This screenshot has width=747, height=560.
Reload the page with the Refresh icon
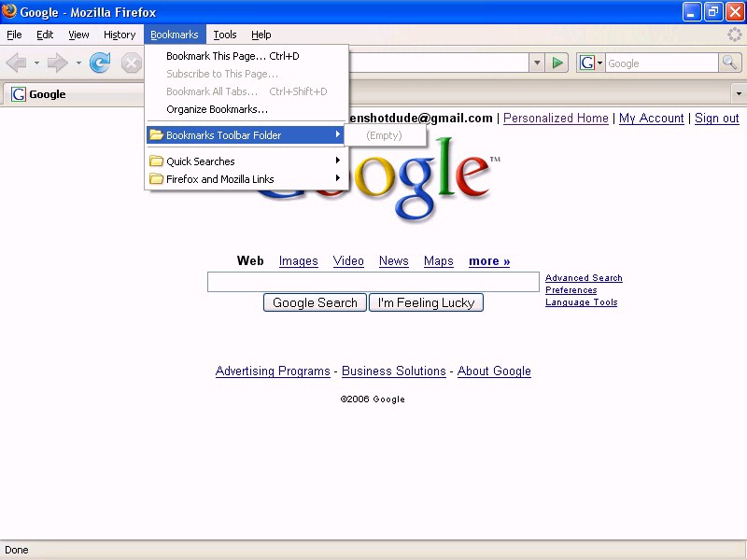[100, 63]
